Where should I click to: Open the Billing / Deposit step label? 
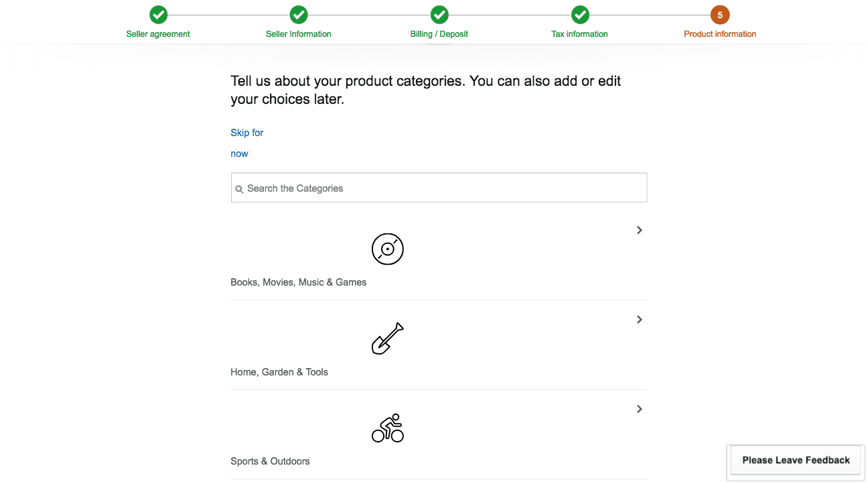(439, 34)
